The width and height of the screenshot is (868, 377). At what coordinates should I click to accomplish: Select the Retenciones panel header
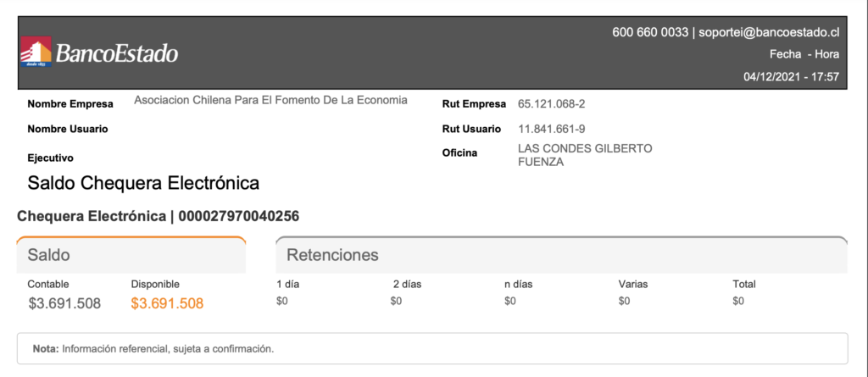[x=561, y=255]
